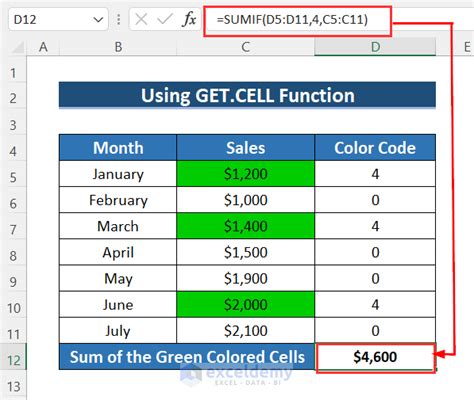The image size is (474, 400).
Task: Select April's color code 0 cell
Action: pyautogui.click(x=375, y=252)
